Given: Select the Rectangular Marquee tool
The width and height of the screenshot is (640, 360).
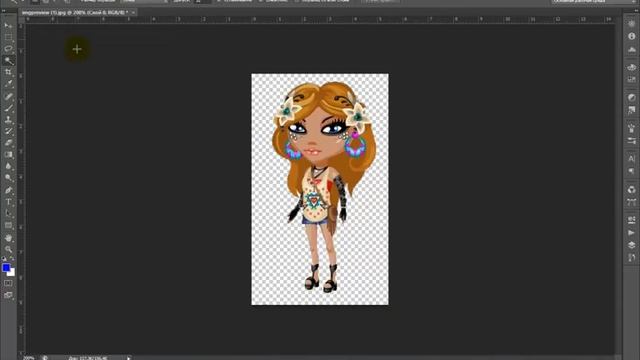Looking at the screenshot, I should pyautogui.click(x=8, y=37).
